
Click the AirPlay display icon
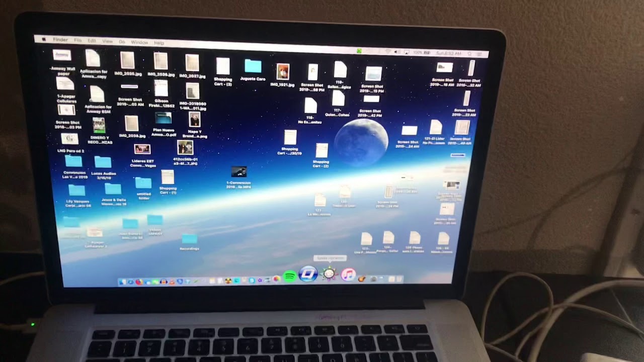pyautogui.click(x=406, y=52)
